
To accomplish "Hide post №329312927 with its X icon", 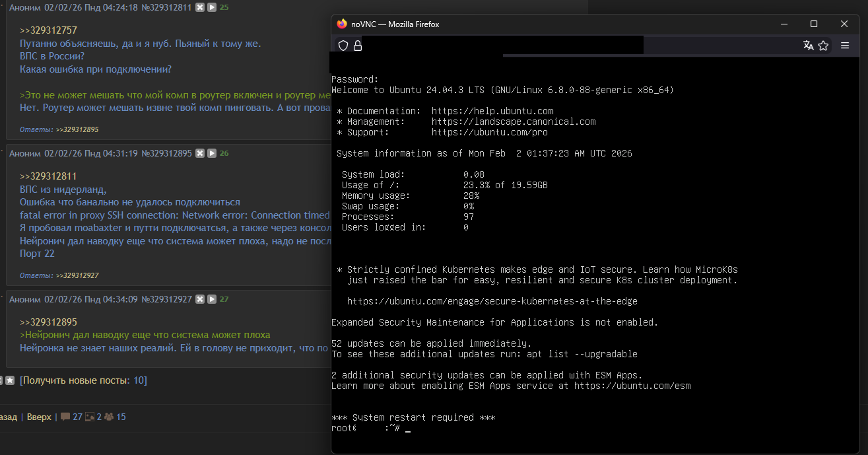I will coord(200,299).
